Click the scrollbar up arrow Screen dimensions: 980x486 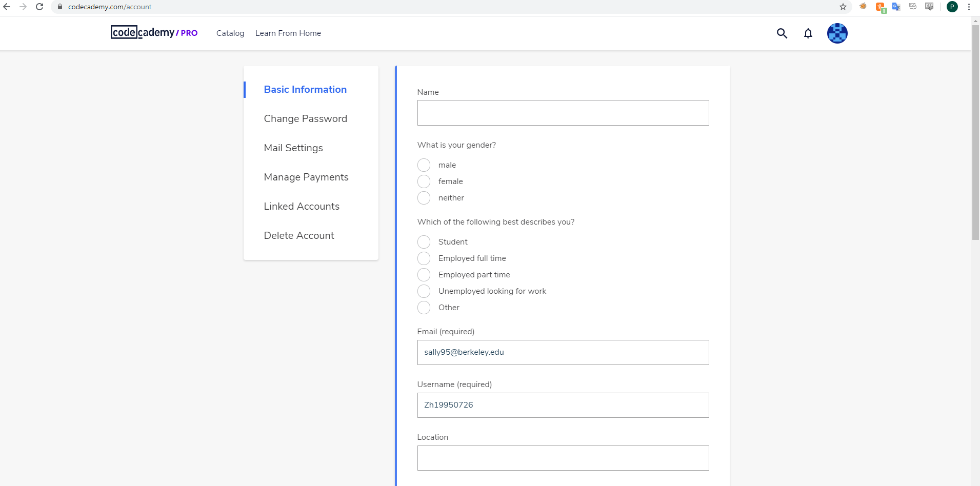[x=975, y=21]
